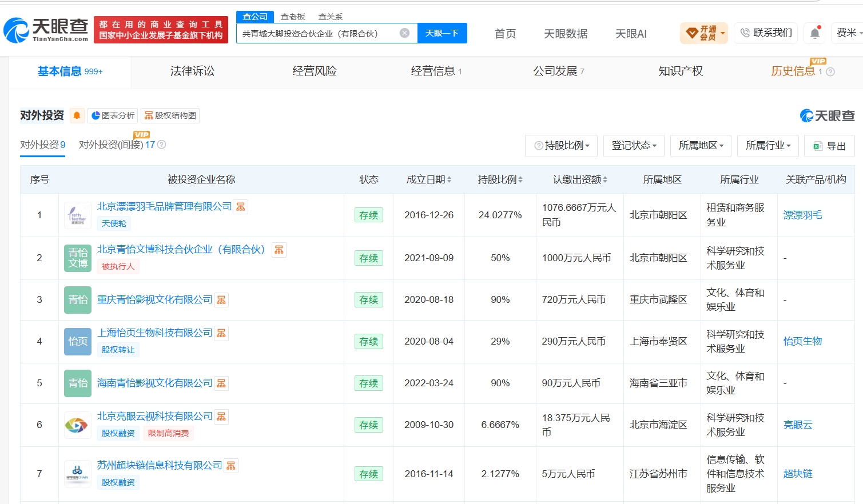The height and width of the screenshot is (504, 863).
Task: Click the VIP membership diamond icon
Action: (x=692, y=33)
